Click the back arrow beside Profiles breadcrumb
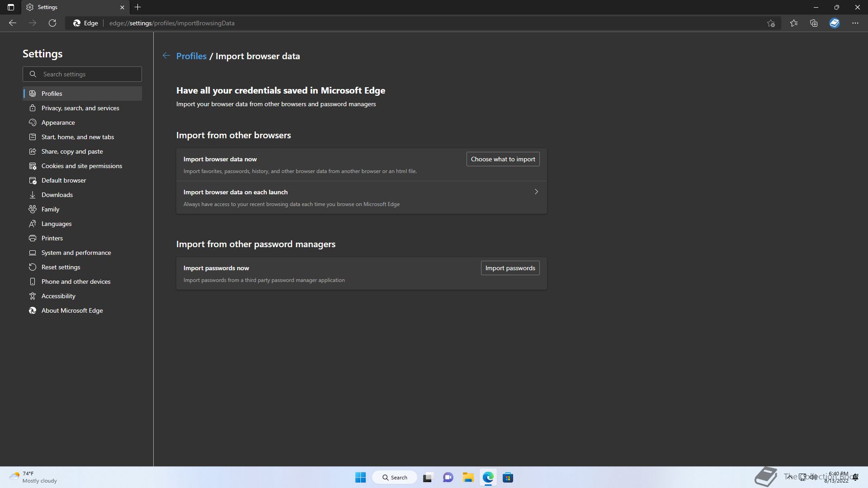Image resolution: width=868 pixels, height=488 pixels. point(166,56)
